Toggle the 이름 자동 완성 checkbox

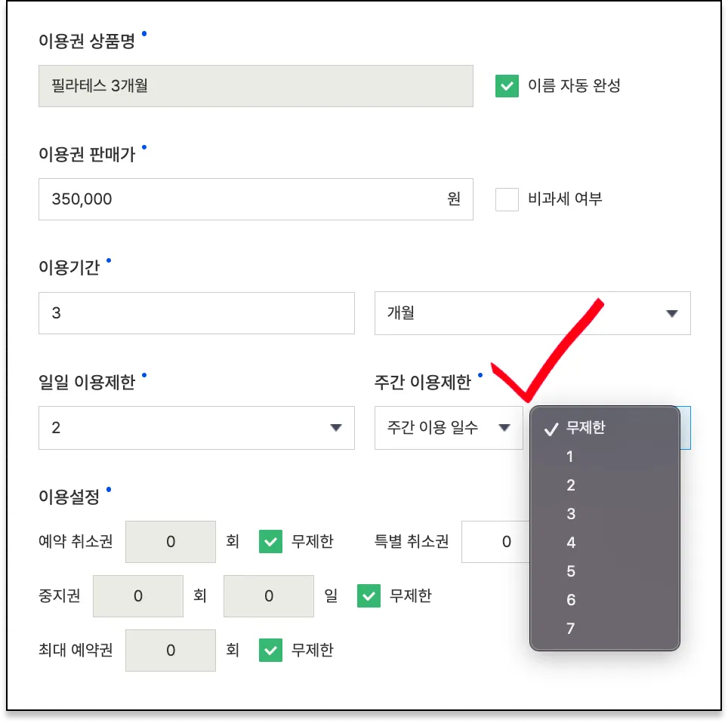(x=507, y=86)
